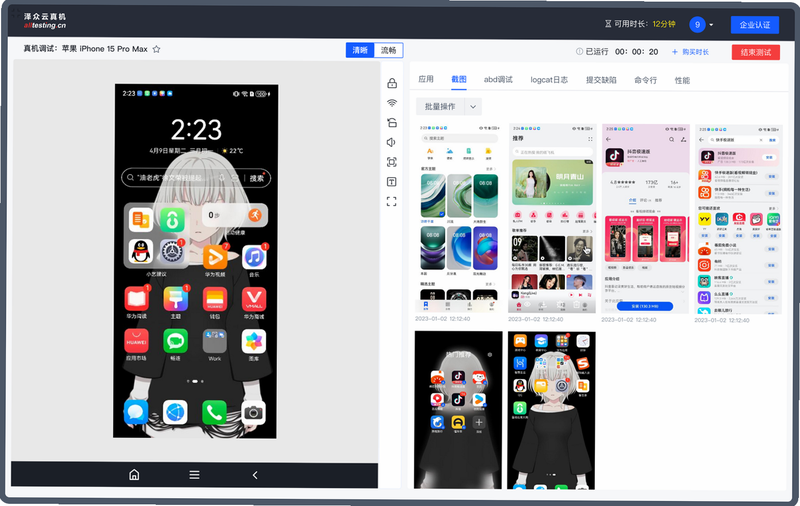Toggle the Wi-Fi icon in the side toolbar
The image size is (800, 506).
tap(392, 103)
